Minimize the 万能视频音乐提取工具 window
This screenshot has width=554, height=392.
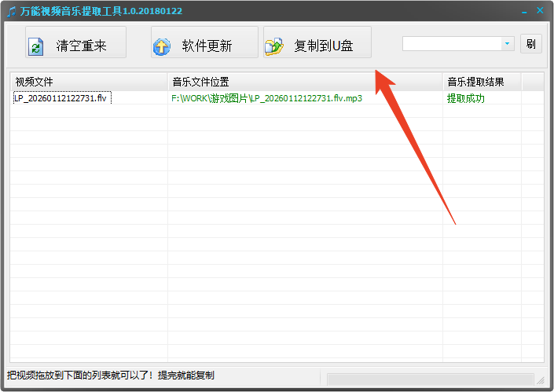(524, 11)
